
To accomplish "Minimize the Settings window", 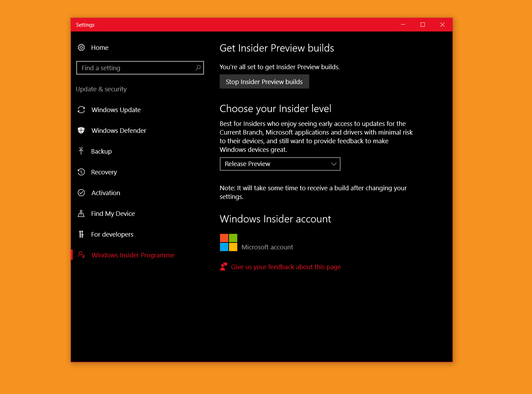I will [x=403, y=25].
